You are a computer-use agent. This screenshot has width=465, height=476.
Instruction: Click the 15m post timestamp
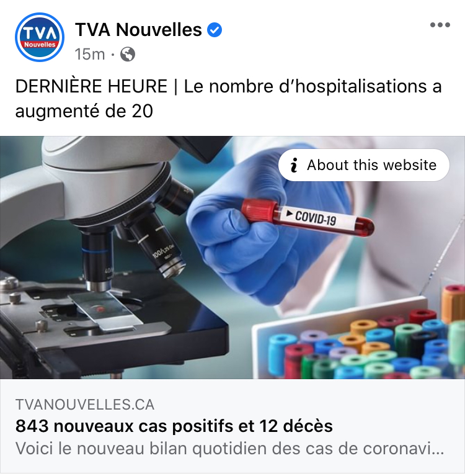click(x=90, y=55)
